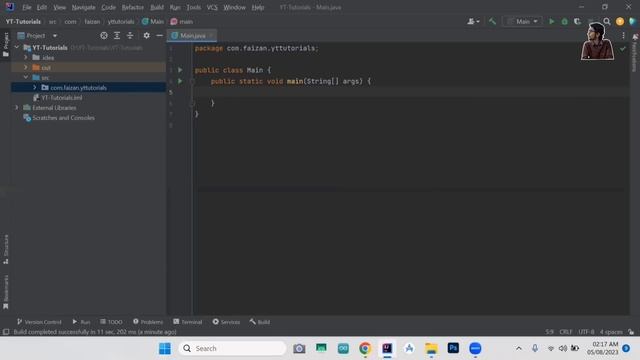The width and height of the screenshot is (640, 360).
Task: Open the TODO tool window
Action: click(111, 322)
